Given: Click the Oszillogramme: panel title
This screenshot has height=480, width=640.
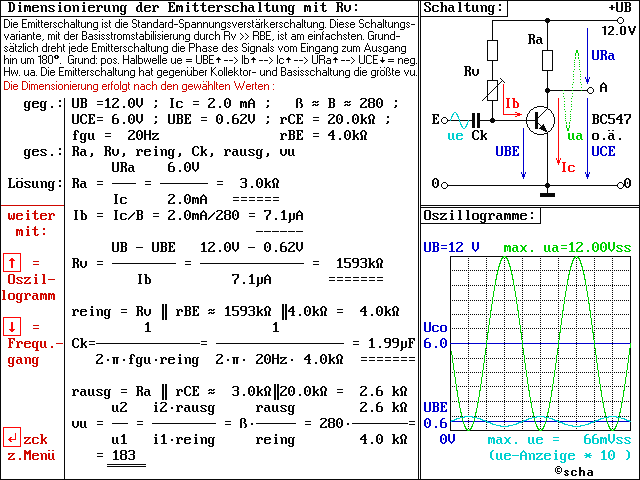Looking at the screenshot, I should [x=479, y=215].
